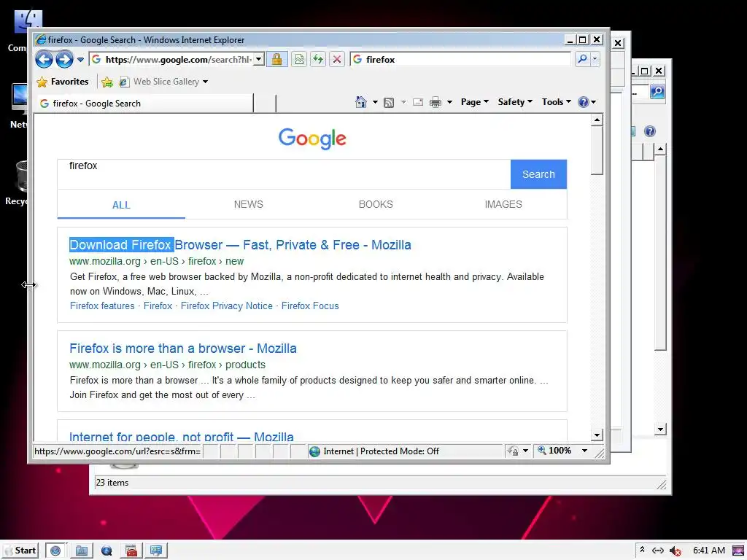Open the Favorites center
747x560 pixels.
click(x=63, y=82)
